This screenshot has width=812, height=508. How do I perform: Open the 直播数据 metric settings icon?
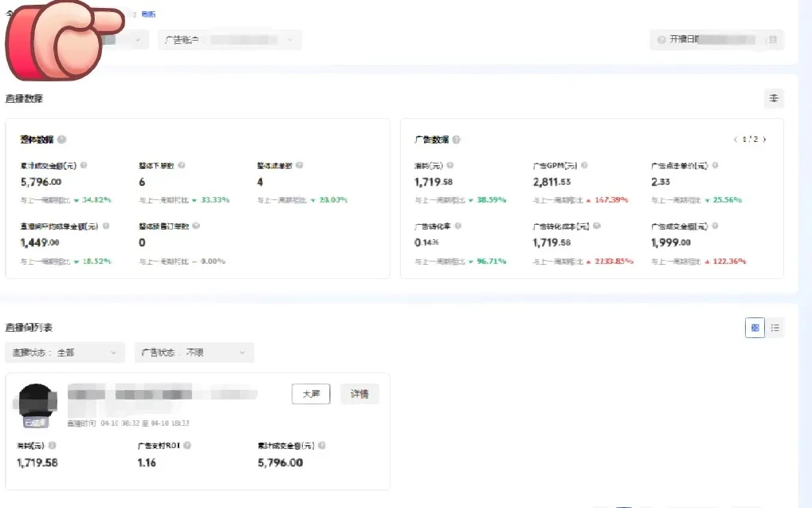[x=773, y=98]
